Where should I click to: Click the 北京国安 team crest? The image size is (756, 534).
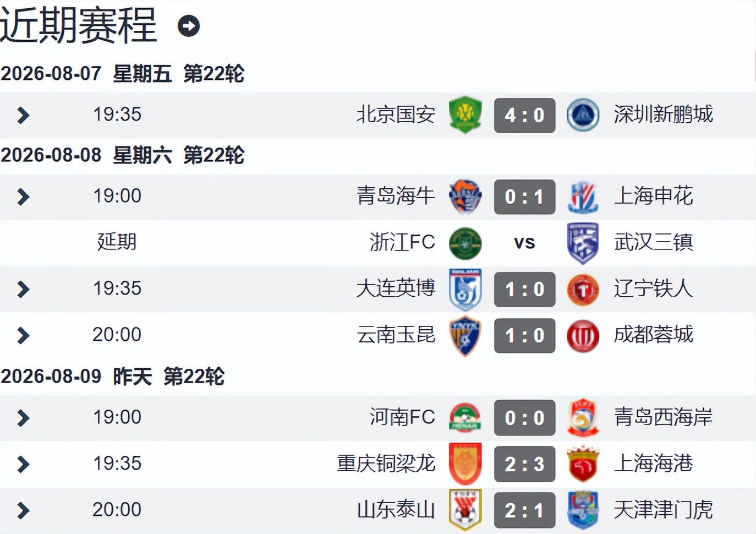[x=465, y=115]
